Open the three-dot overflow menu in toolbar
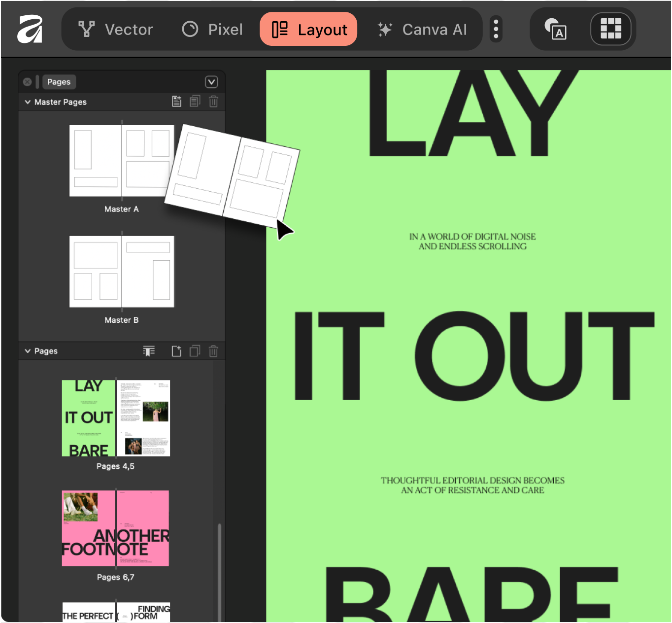This screenshot has width=672, height=623. click(496, 29)
